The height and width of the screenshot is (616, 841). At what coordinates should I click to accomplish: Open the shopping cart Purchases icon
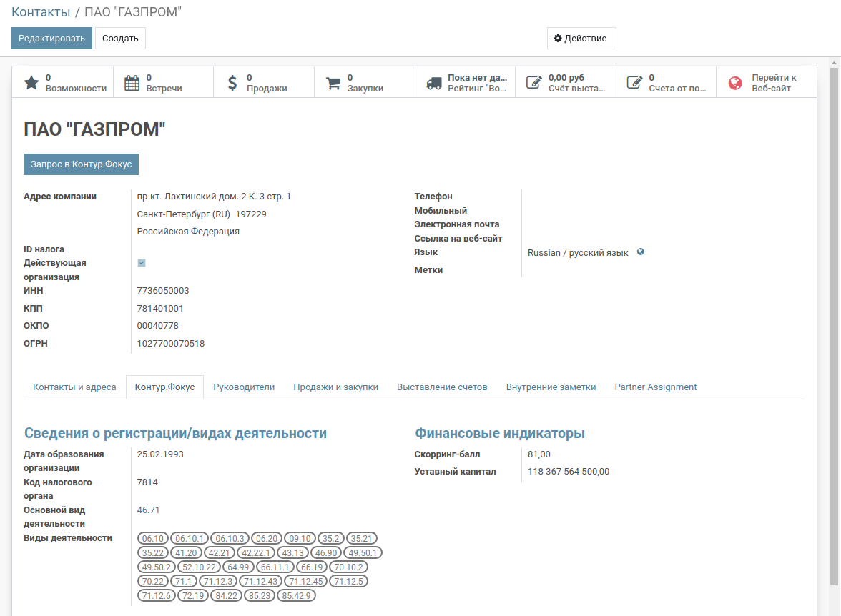pyautogui.click(x=333, y=83)
